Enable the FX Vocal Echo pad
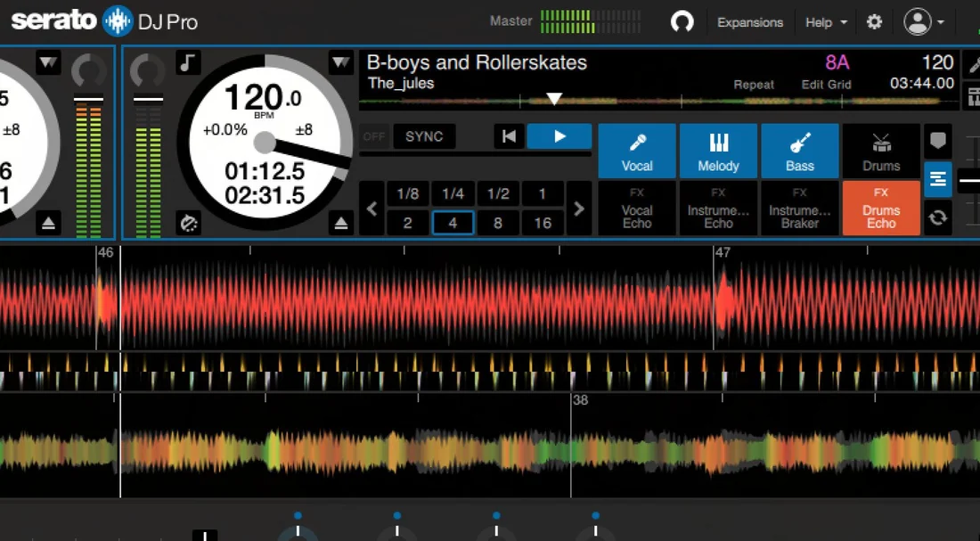 (637, 209)
